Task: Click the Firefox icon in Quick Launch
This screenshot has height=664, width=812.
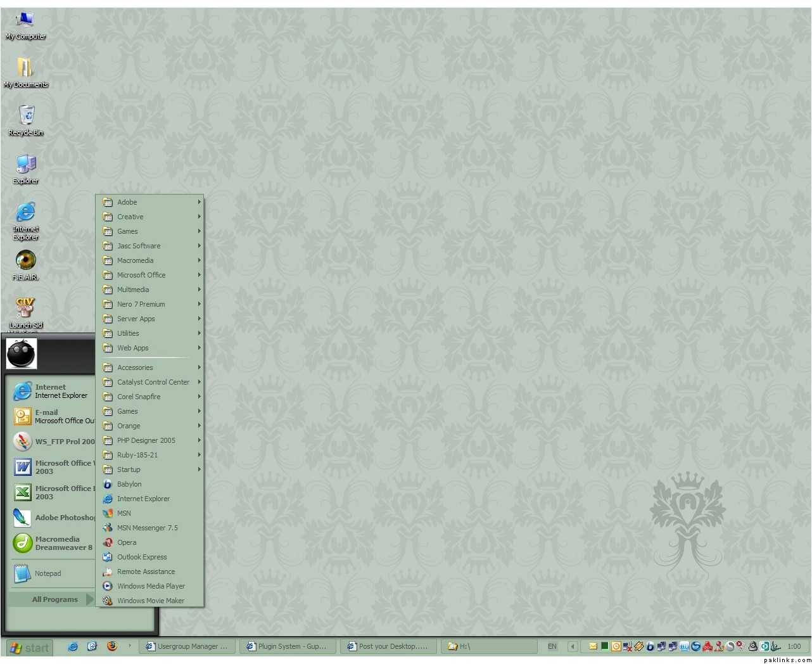Action: (112, 646)
